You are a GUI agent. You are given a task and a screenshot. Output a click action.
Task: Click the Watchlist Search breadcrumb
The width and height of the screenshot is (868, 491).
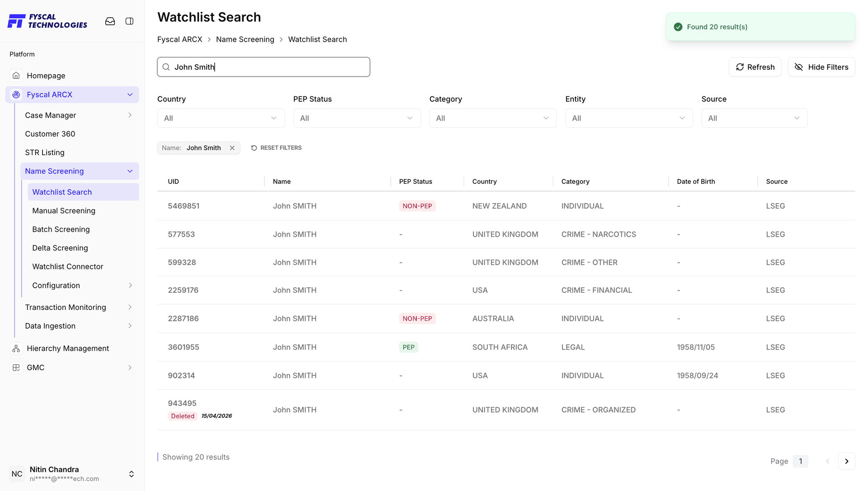[317, 39]
